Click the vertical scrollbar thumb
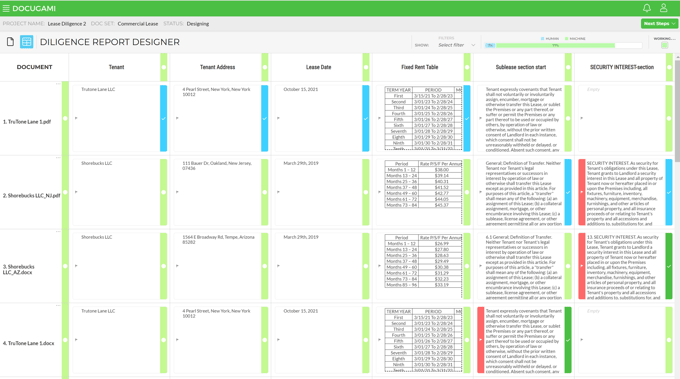 pyautogui.click(x=677, y=111)
